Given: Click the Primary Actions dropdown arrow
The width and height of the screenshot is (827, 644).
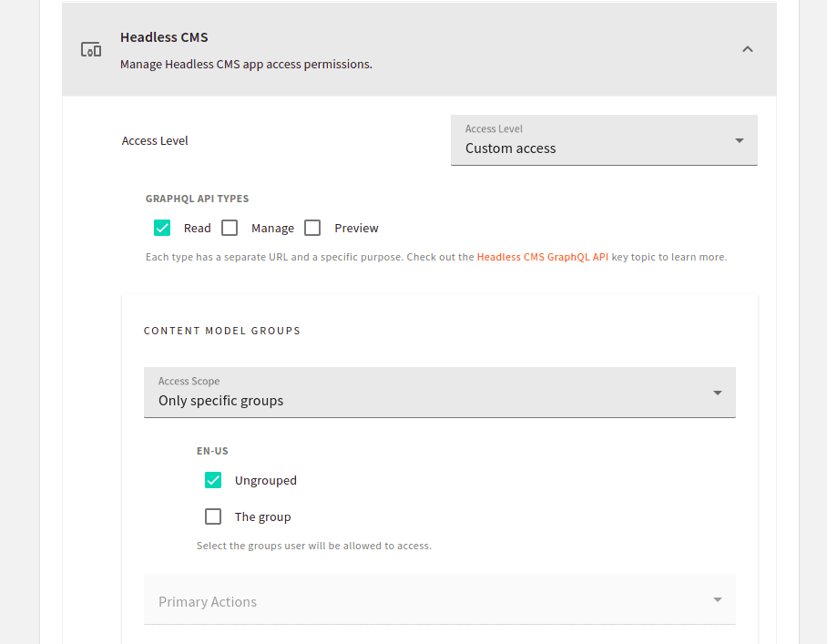Looking at the screenshot, I should (717, 599).
